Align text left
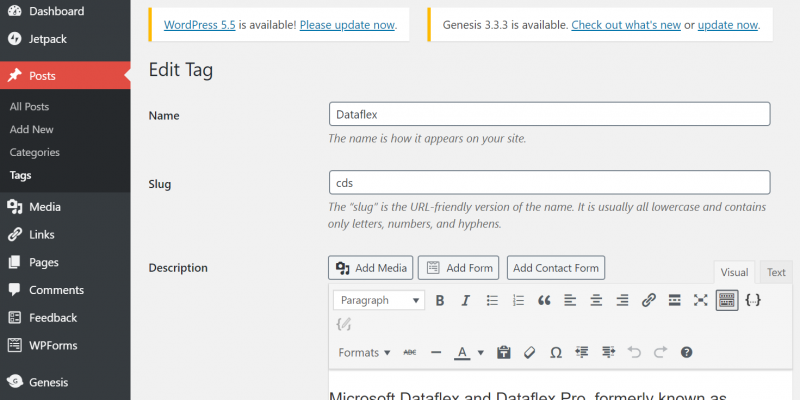This screenshot has width=800, height=400. (x=570, y=301)
